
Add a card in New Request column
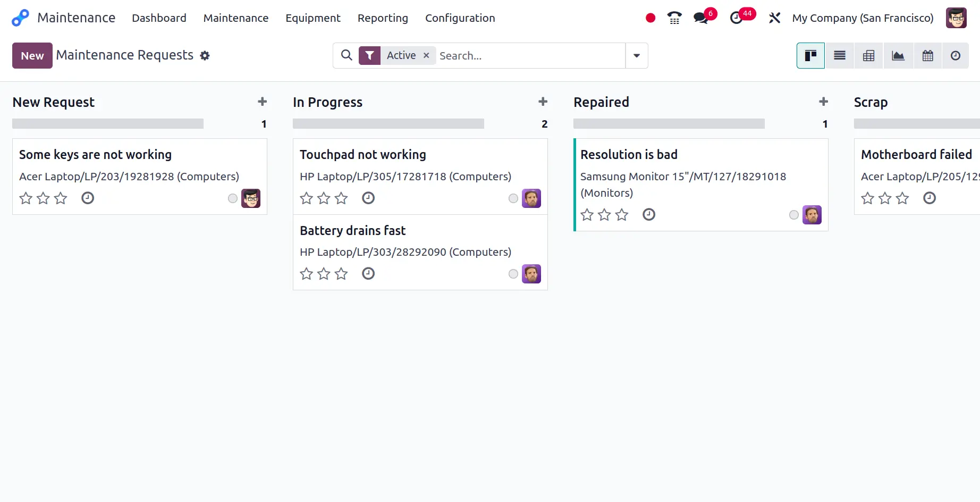[262, 102]
